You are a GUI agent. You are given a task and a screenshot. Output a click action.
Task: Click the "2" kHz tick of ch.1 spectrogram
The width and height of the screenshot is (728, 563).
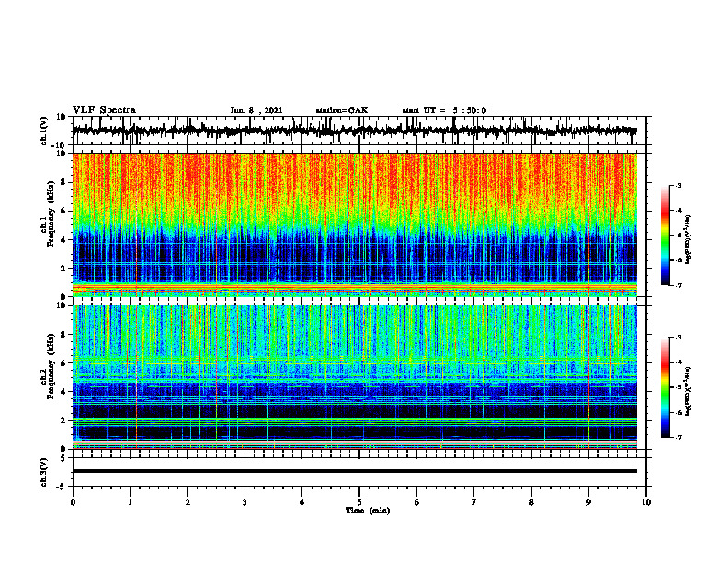[x=64, y=269]
